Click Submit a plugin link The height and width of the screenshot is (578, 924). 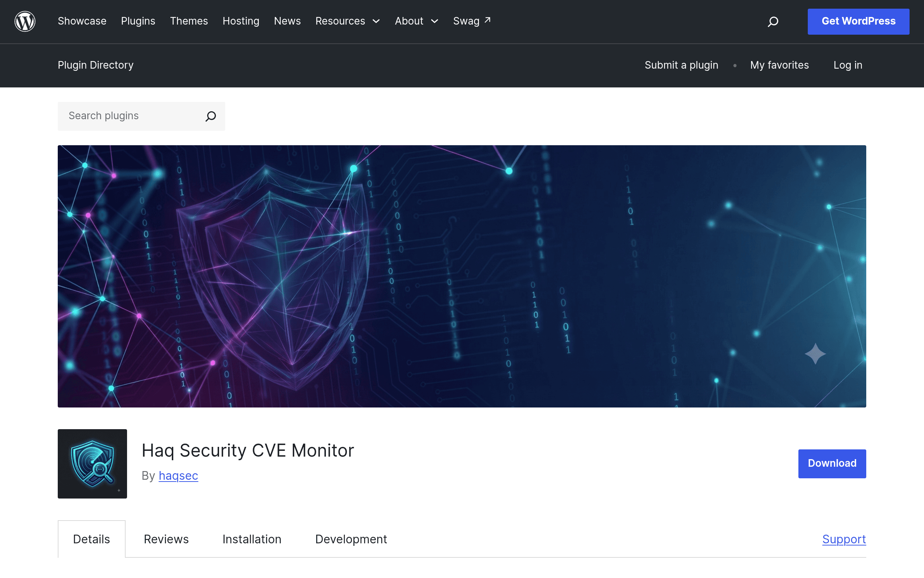coord(681,65)
